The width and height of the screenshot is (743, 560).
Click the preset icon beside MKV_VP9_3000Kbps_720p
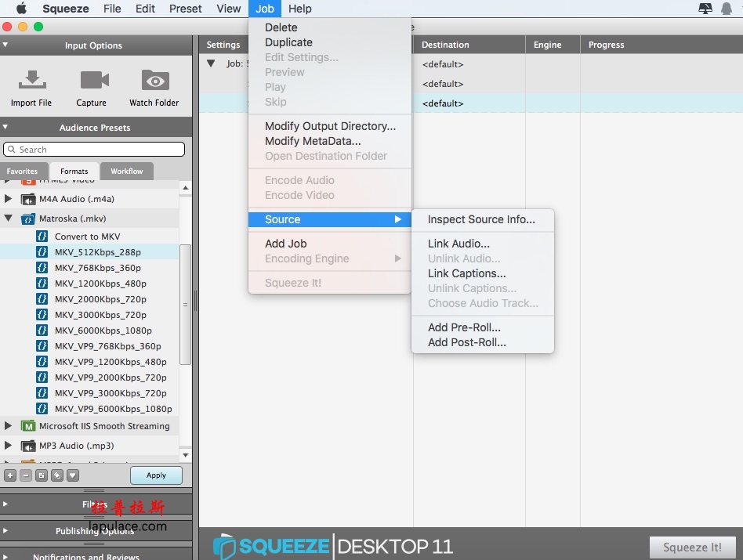(x=42, y=392)
